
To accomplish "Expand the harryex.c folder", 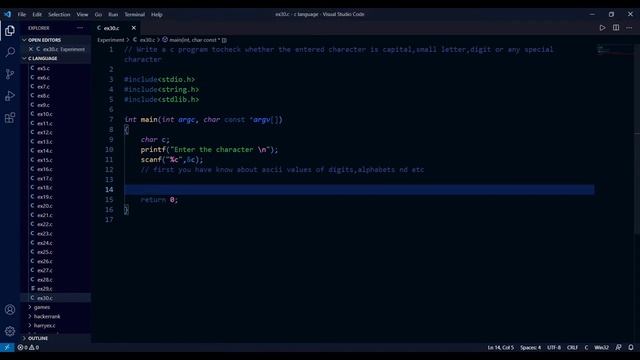I will pyautogui.click(x=44, y=325).
